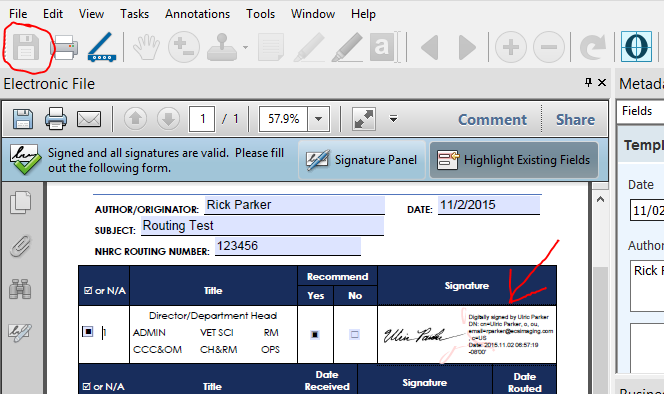
Task: Go to next page using right arrow
Action: point(468,47)
